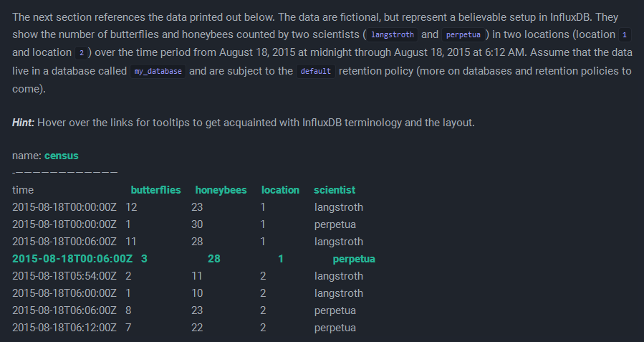The image size is (644, 342).
Task: Click the word Hint: in italics
Action: coord(24,123)
